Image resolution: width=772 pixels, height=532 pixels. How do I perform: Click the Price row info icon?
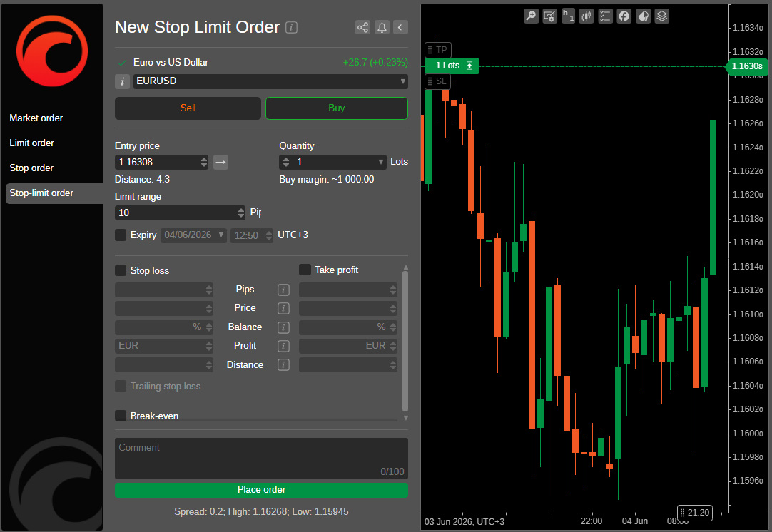(283, 308)
